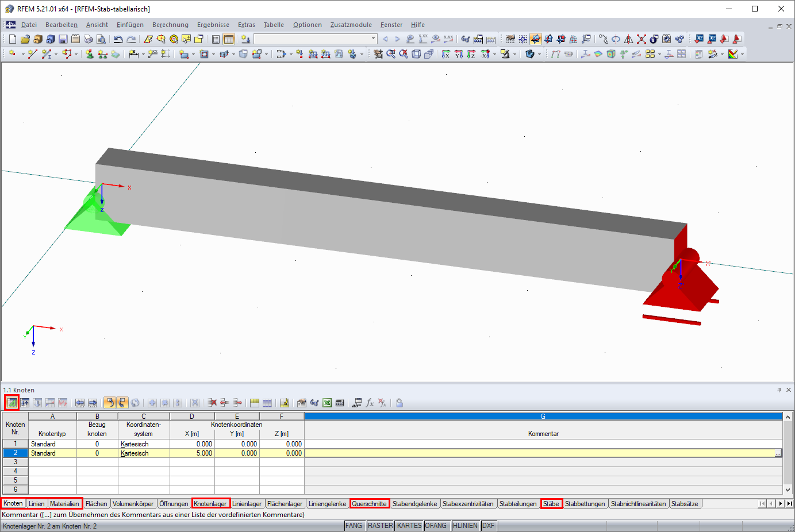Toggle the DXF status bar option
This screenshot has height=532, width=795.
(x=489, y=526)
